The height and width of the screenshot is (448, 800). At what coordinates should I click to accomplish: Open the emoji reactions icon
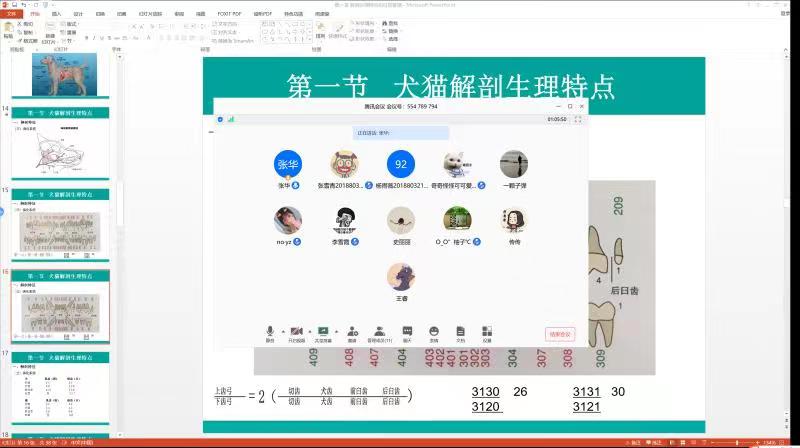[x=434, y=332]
